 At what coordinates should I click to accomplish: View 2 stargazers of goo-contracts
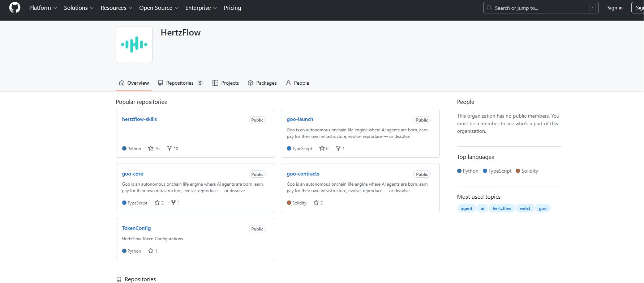pyautogui.click(x=318, y=203)
